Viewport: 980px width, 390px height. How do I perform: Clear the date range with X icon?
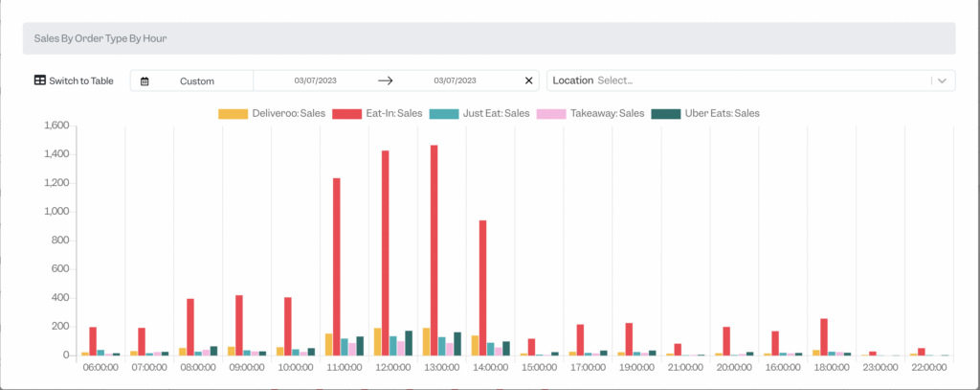[x=528, y=80]
